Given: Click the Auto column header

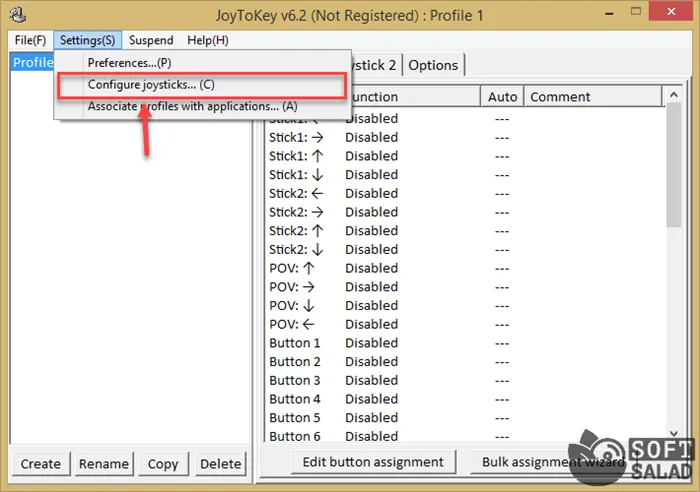Looking at the screenshot, I should [502, 97].
